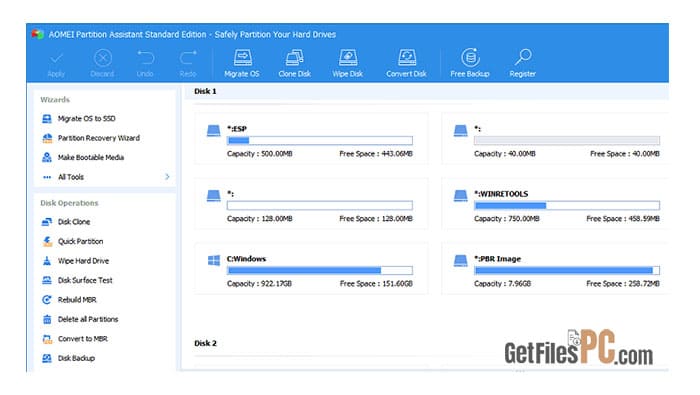Open Migrate OS to SSD wizard link
Screen dimensions: 700x395
pos(87,119)
